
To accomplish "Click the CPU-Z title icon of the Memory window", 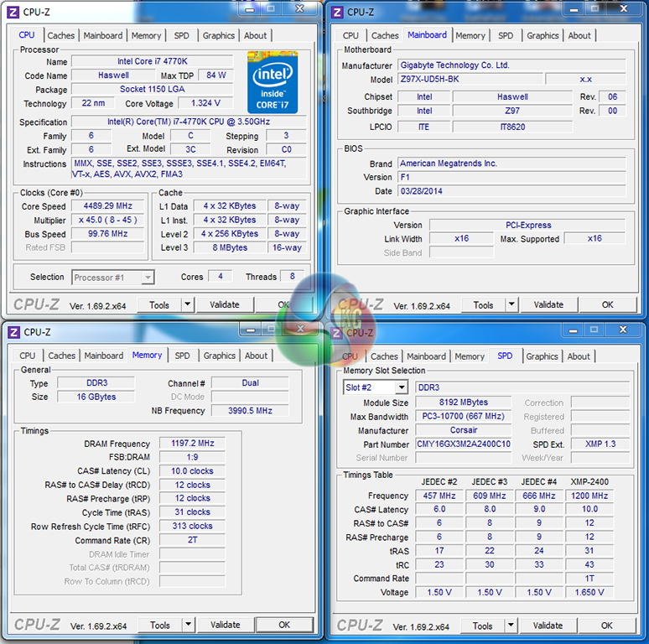I will click(x=13, y=332).
